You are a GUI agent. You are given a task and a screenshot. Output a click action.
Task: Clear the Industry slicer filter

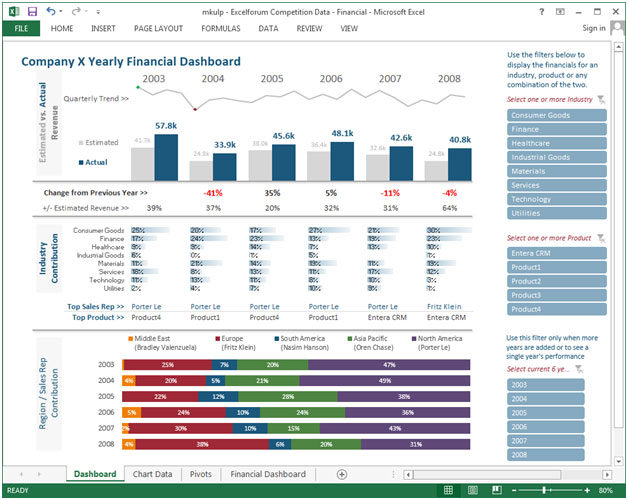[x=601, y=99]
